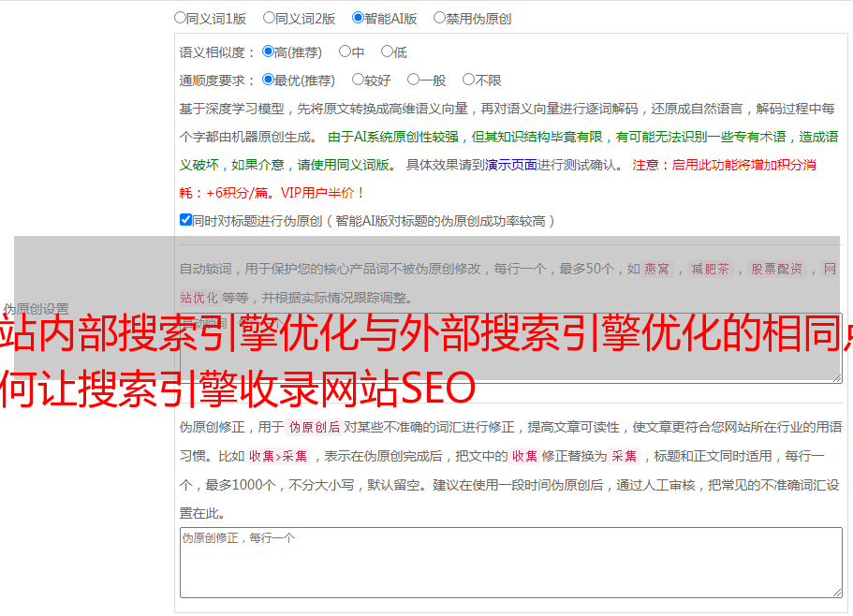Click the 通顺度要求： label
This screenshot has height=616, width=853.
217,81
